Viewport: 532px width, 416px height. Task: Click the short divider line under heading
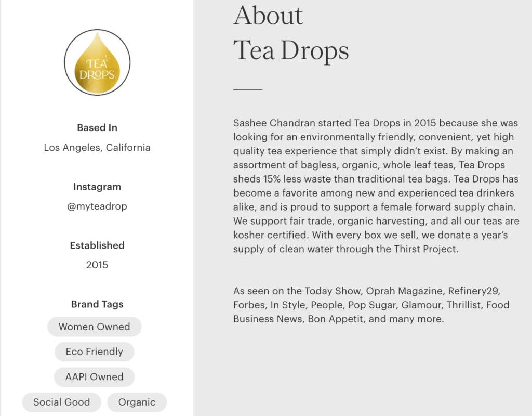click(248, 89)
